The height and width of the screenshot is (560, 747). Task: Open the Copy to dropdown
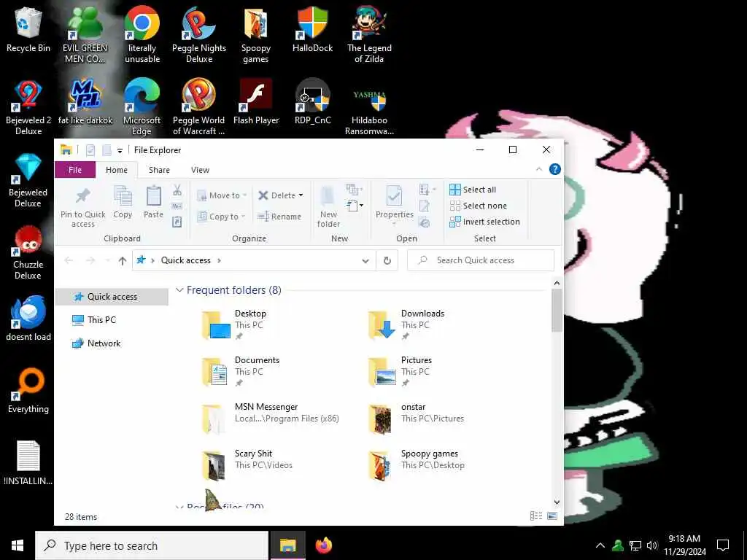click(221, 216)
